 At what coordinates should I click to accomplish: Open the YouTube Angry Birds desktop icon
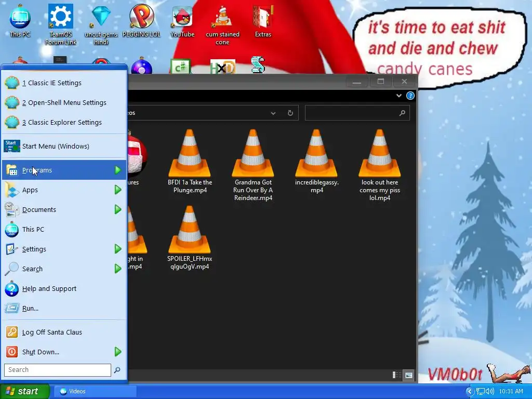[182, 21]
